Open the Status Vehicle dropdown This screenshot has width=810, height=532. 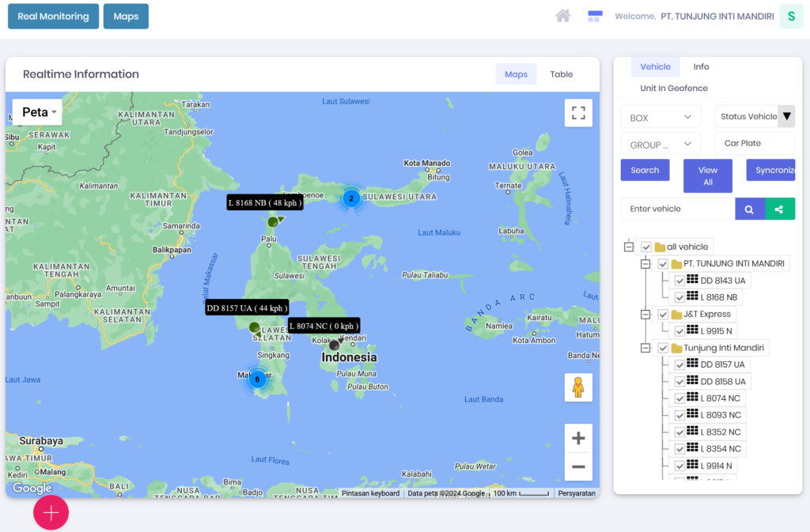755,117
